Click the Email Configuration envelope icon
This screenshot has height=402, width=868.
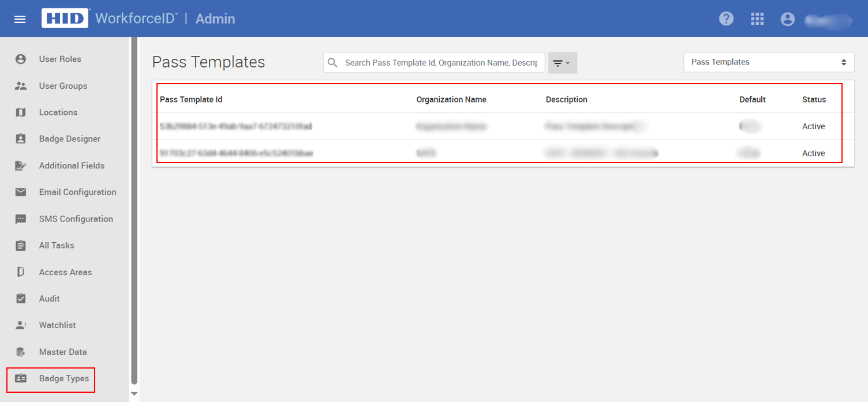click(x=21, y=192)
